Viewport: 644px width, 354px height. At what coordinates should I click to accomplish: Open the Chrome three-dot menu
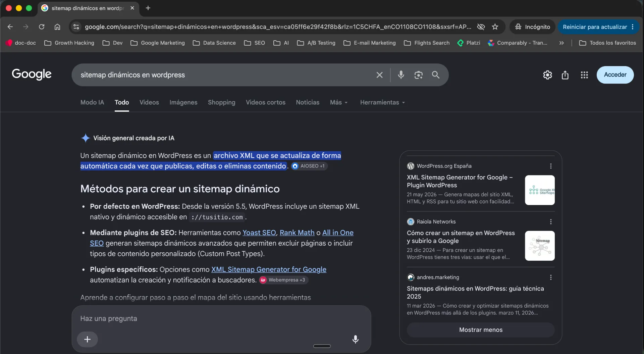click(633, 27)
